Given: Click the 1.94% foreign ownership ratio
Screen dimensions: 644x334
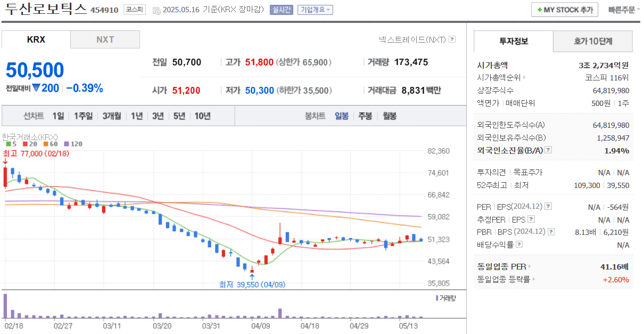Looking at the screenshot, I should [x=617, y=151].
